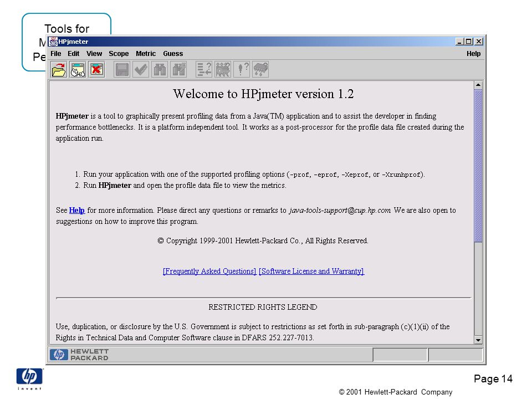Open the Frequently Asked Questions link

click(209, 271)
